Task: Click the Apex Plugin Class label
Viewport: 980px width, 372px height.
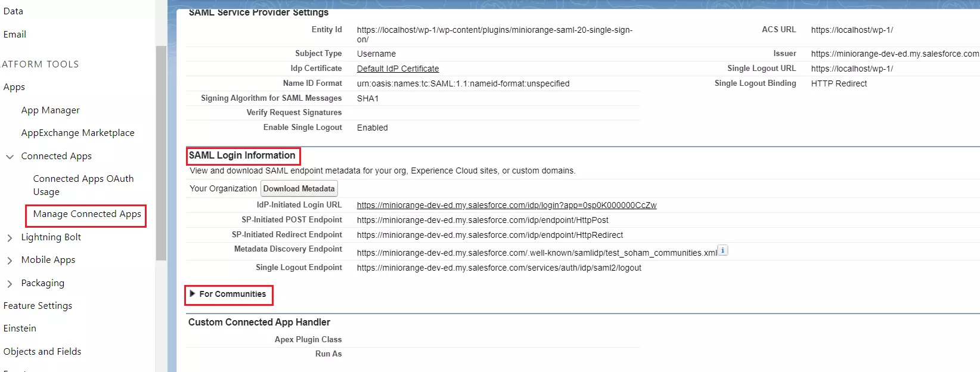Action: tap(308, 339)
